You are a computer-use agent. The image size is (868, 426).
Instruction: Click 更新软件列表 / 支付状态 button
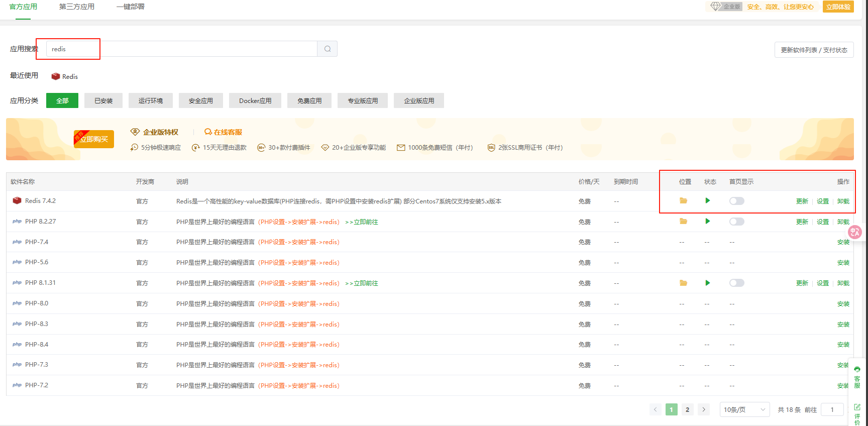pos(814,50)
